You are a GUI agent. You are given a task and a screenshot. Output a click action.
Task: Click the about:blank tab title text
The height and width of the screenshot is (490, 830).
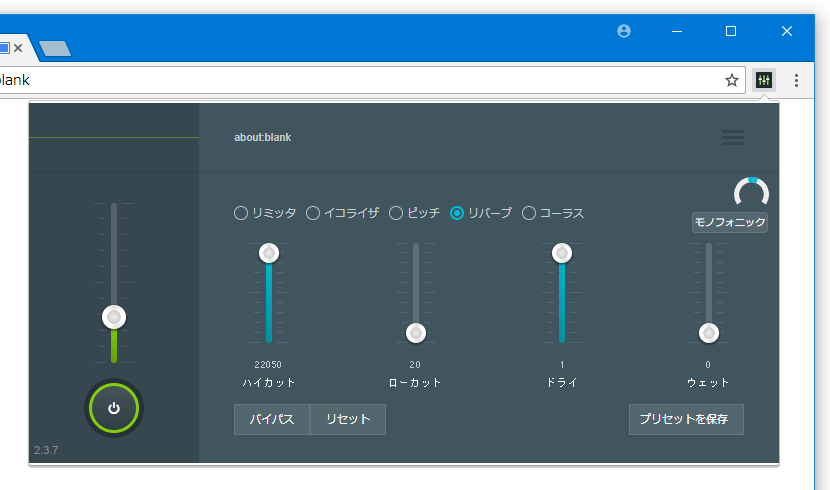click(x=263, y=138)
